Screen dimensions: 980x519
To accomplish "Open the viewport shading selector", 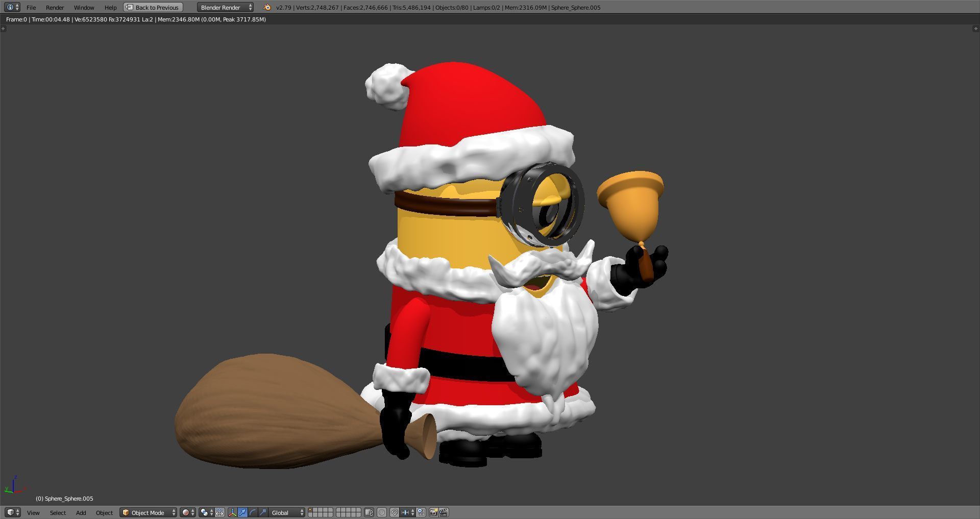I will 187,512.
